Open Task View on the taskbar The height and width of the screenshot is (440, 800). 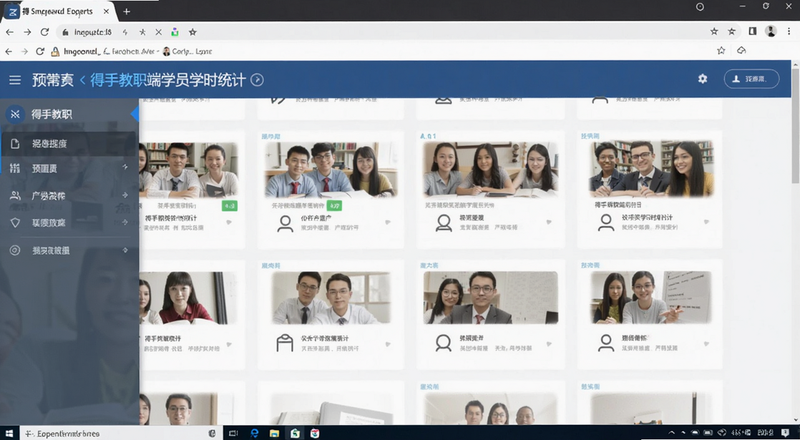coord(233,433)
